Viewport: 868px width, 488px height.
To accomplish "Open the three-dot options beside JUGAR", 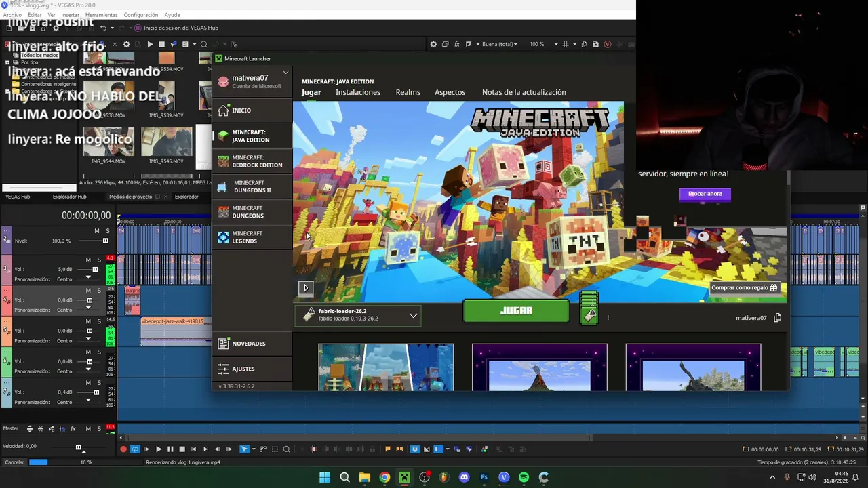I will coord(608,317).
